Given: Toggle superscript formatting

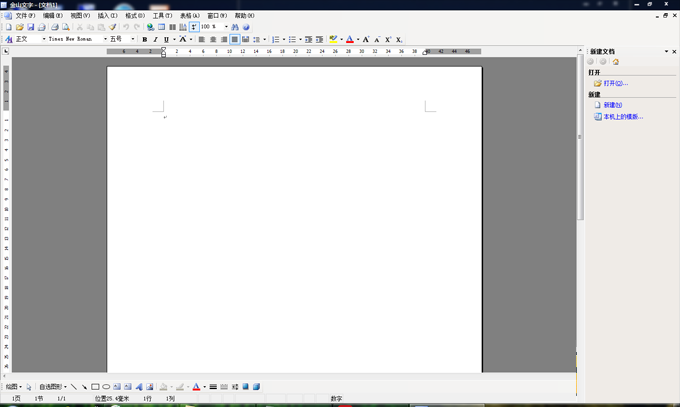Looking at the screenshot, I should pos(388,39).
